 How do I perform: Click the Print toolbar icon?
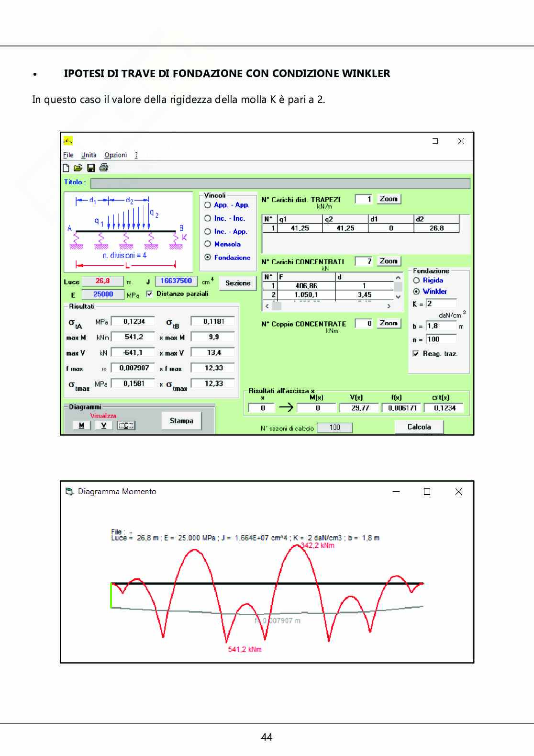coord(104,168)
